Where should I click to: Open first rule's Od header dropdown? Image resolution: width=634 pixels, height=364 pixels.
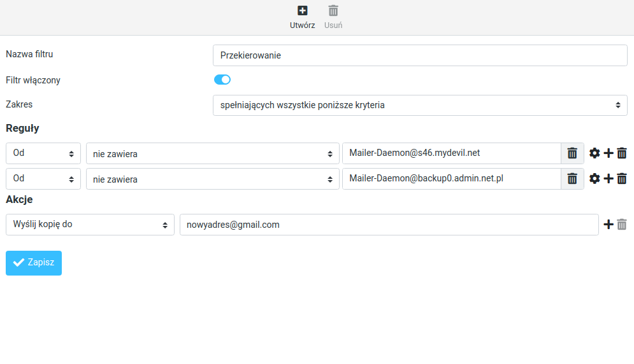point(43,153)
